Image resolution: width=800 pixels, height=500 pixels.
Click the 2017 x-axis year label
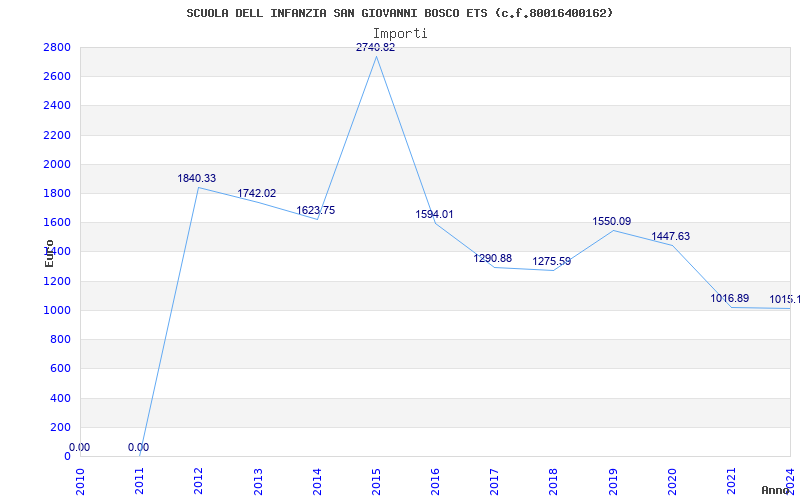pyautogui.click(x=494, y=482)
